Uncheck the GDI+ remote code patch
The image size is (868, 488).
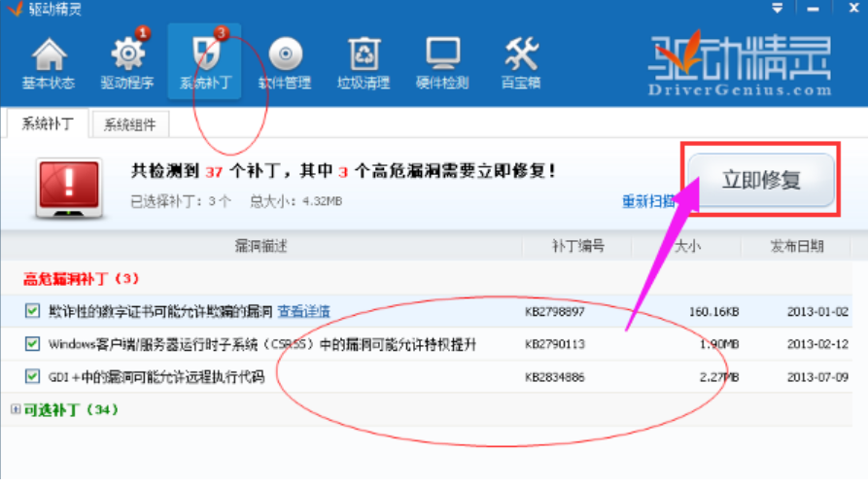click(x=32, y=377)
